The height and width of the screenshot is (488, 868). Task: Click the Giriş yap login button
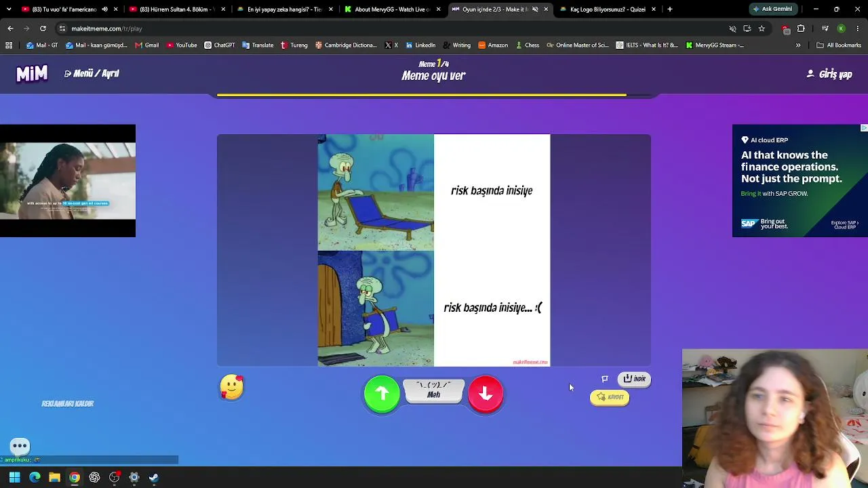pos(829,74)
